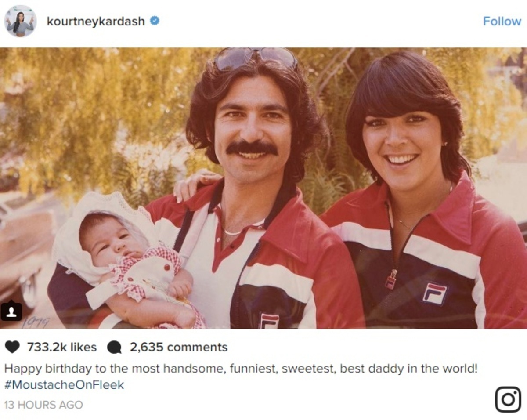Click handwritten 1979 on photo corner
527x420 pixels.
tap(35, 323)
